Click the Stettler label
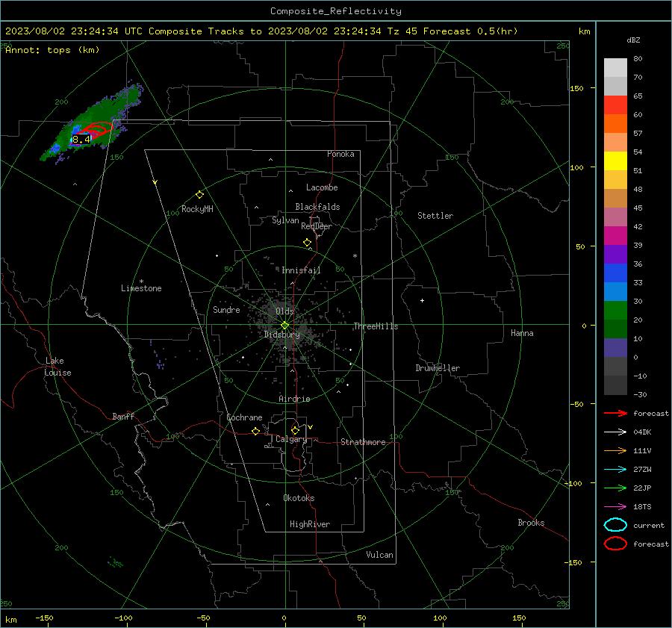 tap(435, 216)
